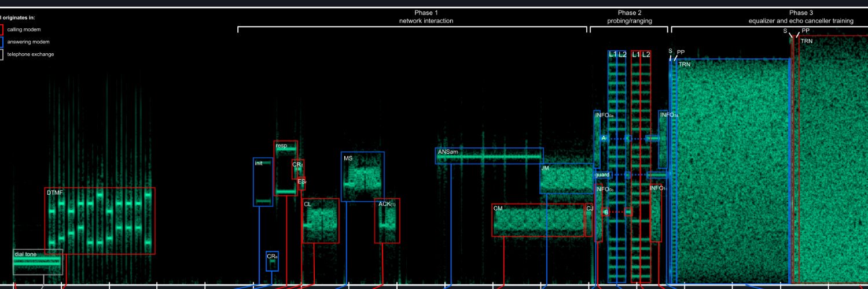Image resolution: width=868 pixels, height=289 pixels.
Task: Click the 'CRe' blue signal box
Action: [272, 261]
